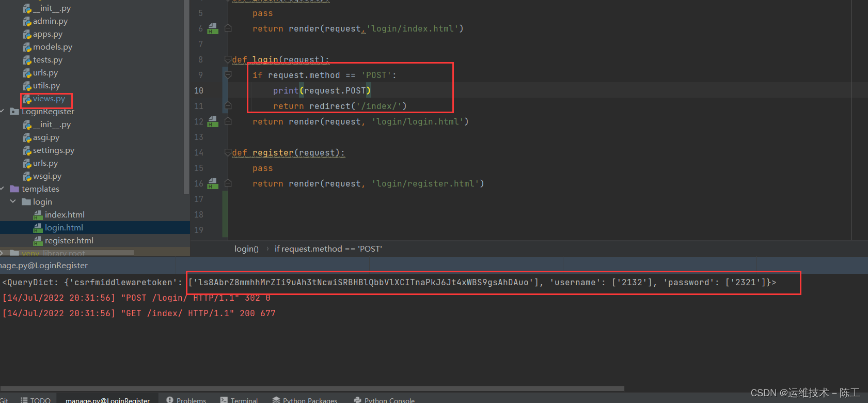This screenshot has height=403, width=868.
Task: Open models.py file
Action: [53, 47]
